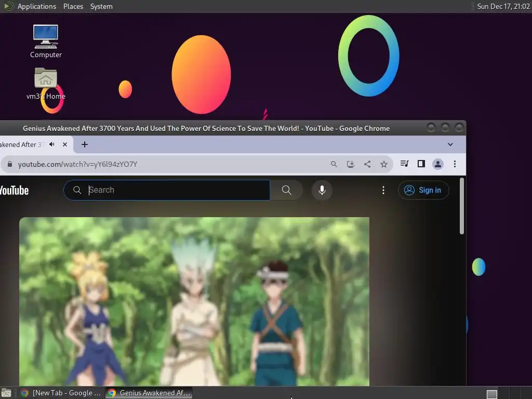Open the Chrome profile avatar
Image resolution: width=532 pixels, height=399 pixels.
point(437,164)
